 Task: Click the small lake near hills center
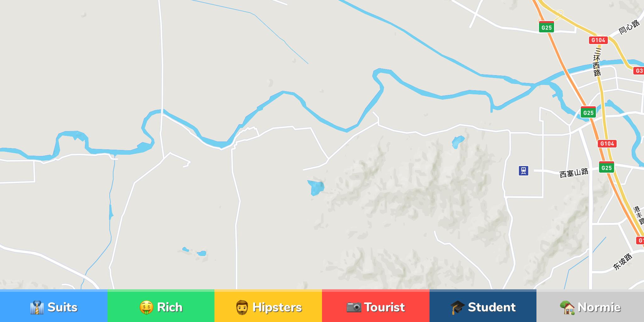(316, 188)
